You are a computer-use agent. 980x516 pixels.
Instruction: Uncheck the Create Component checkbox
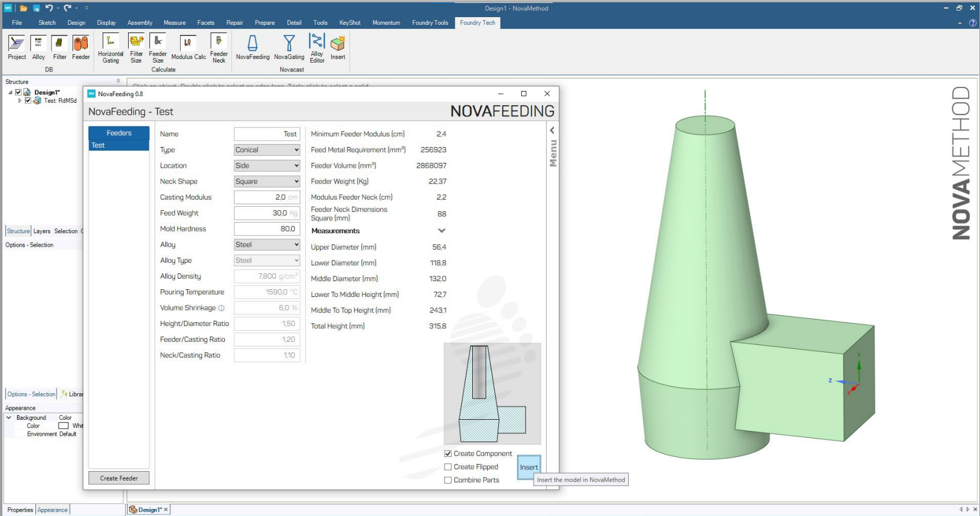pyautogui.click(x=448, y=453)
